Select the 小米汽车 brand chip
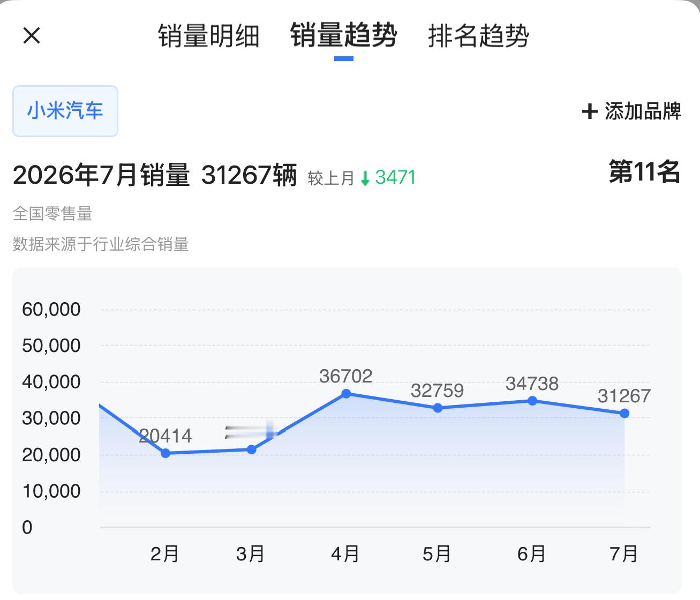Screen dimensions: 700x600 [65, 111]
